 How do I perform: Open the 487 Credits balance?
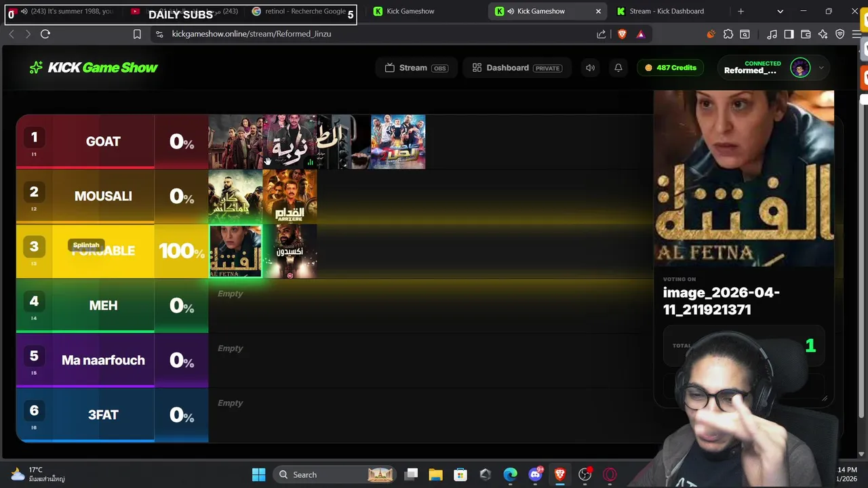[x=671, y=68]
